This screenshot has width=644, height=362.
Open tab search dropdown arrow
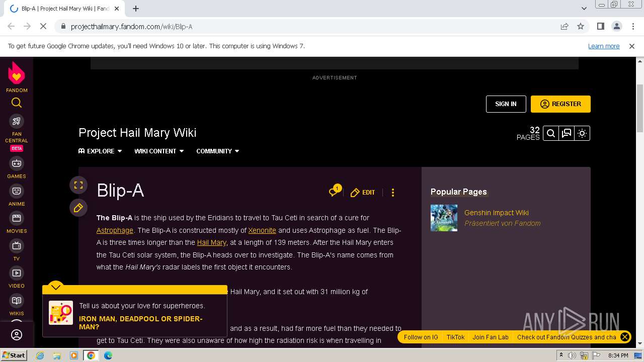click(x=584, y=9)
